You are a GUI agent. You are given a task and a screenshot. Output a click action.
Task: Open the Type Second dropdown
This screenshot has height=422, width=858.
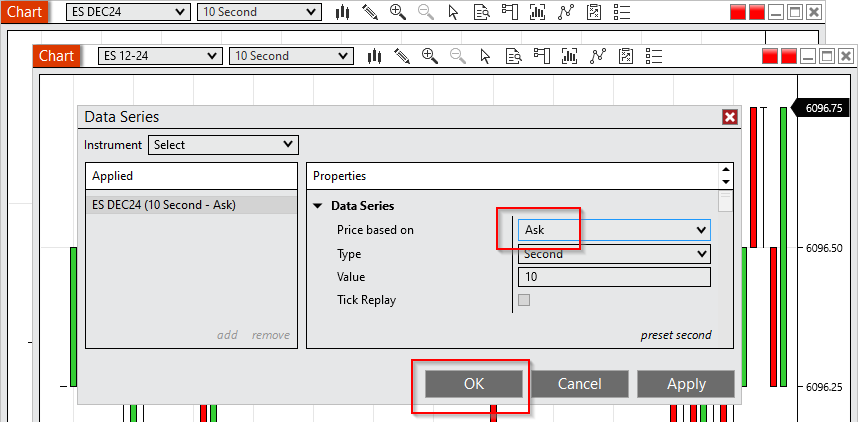[x=614, y=254]
